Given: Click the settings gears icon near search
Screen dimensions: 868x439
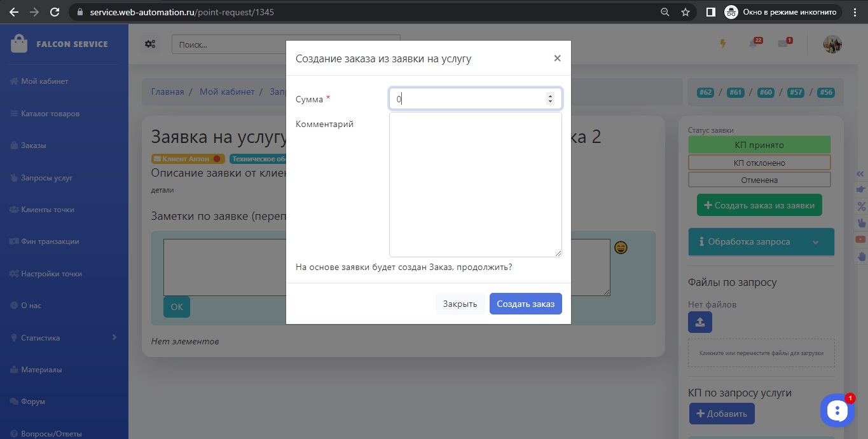Looking at the screenshot, I should pyautogui.click(x=150, y=44).
